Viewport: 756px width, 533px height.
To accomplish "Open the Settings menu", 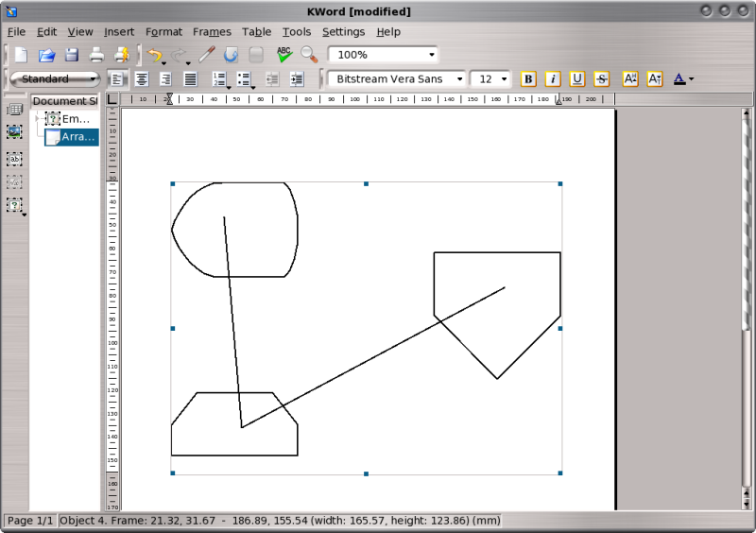I will [x=343, y=32].
